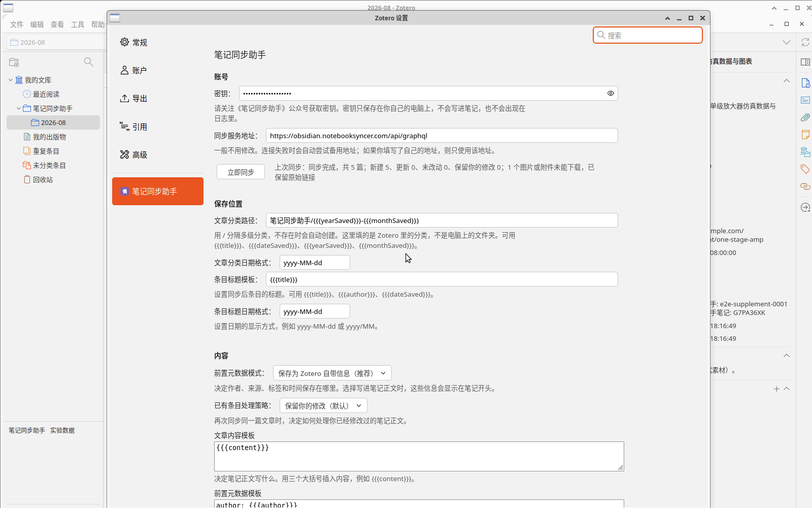Screen dimensions: 812x508
Task: Click inside the 文章内容模板 text area
Action: 419,456
